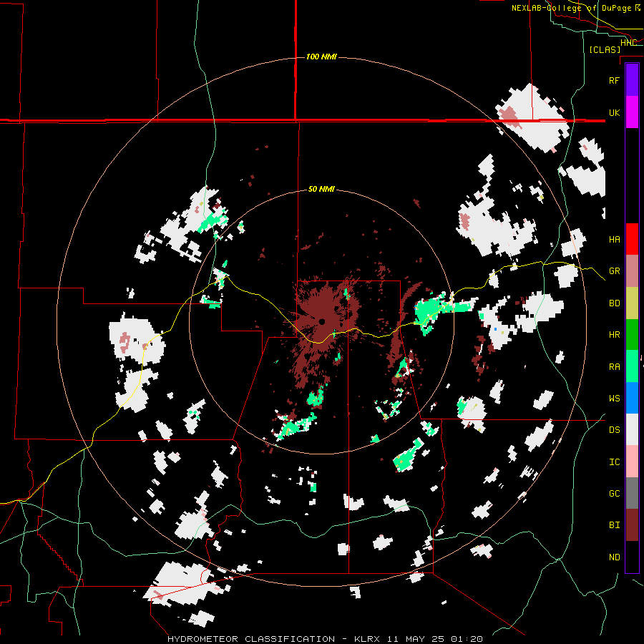This screenshot has width=644, height=644.
Task: Click the RF legend label
Action: (614, 80)
